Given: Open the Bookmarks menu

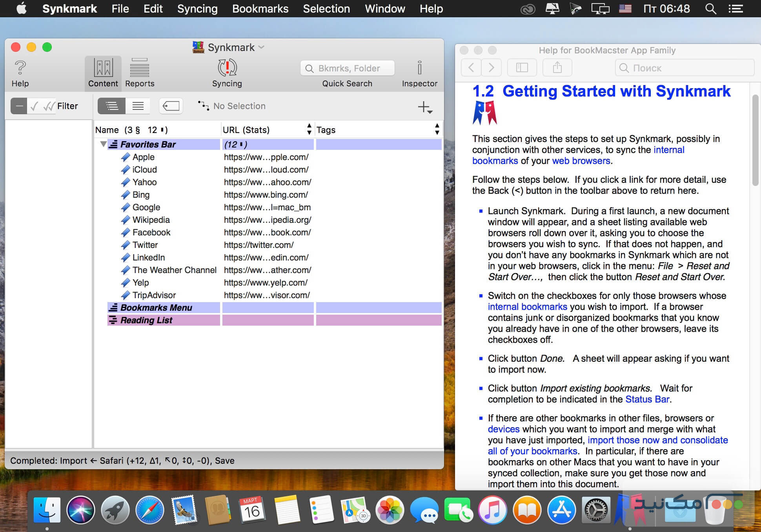Looking at the screenshot, I should [x=260, y=9].
